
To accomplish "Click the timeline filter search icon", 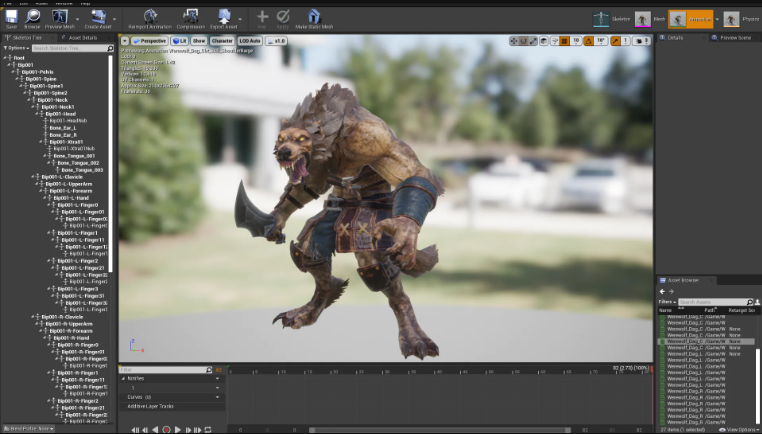I will [209, 370].
